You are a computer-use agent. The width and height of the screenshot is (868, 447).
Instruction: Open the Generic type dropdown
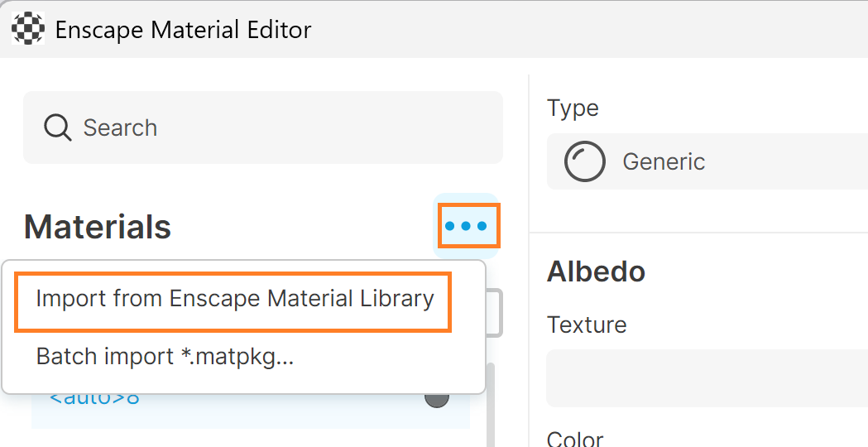tap(707, 161)
